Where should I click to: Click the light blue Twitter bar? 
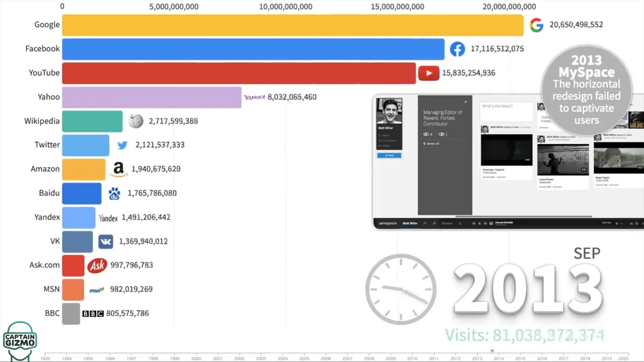coord(86,145)
